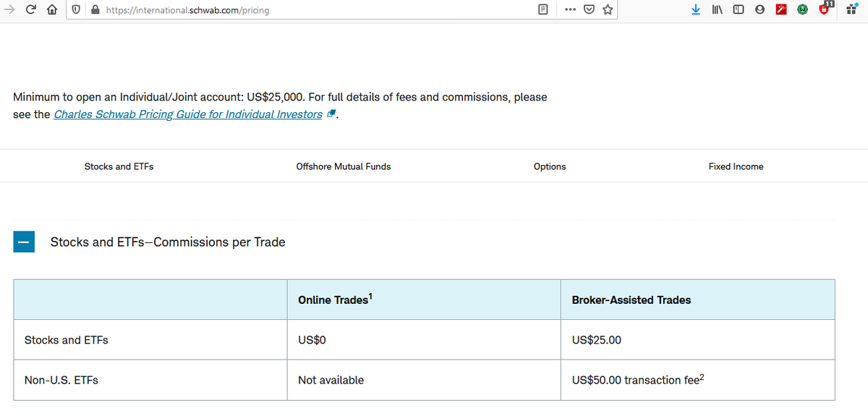Open the page actions three-dot menu
The width and height of the screenshot is (868, 416).
click(570, 10)
